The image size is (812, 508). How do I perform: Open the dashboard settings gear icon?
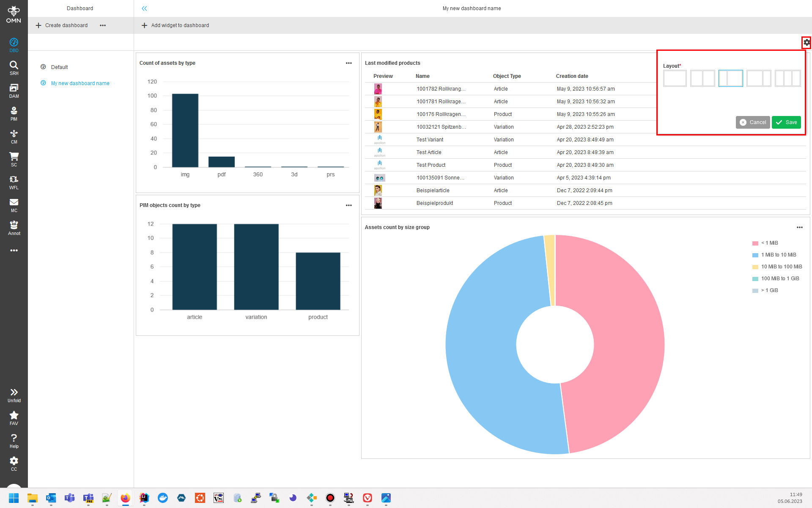point(807,42)
